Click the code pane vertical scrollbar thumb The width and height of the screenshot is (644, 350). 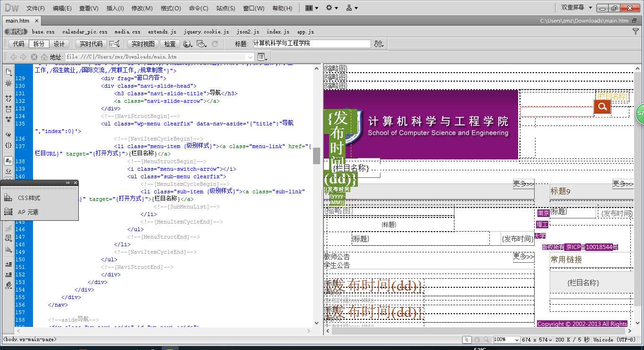[316, 156]
